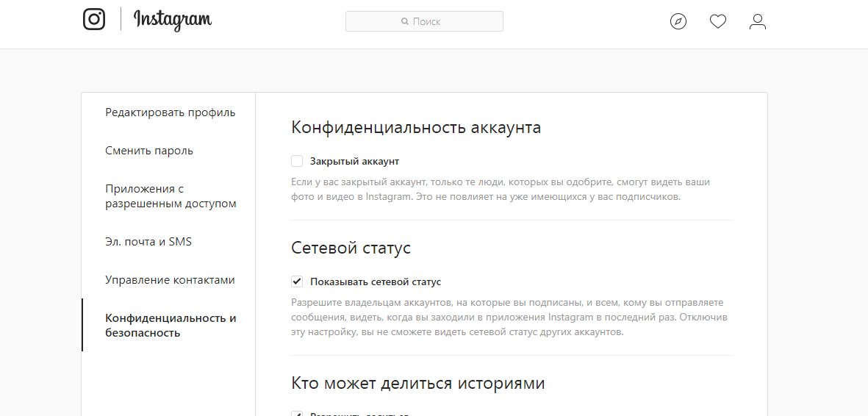This screenshot has width=868, height=416.
Task: Open the profile via the person icon
Action: pos(757,21)
